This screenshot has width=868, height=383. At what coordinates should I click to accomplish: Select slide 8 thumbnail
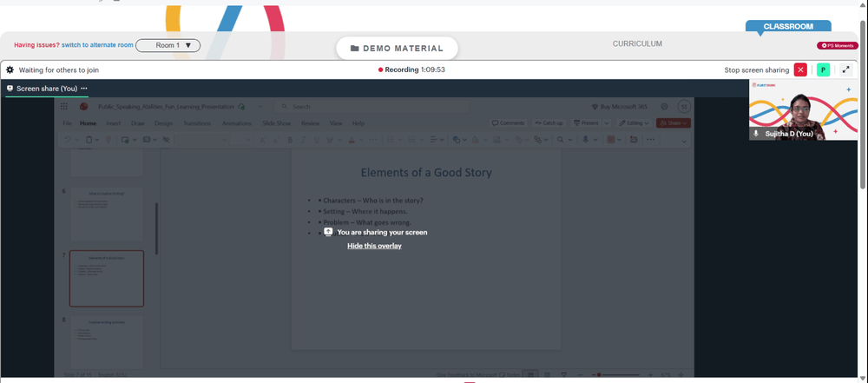pyautogui.click(x=106, y=342)
